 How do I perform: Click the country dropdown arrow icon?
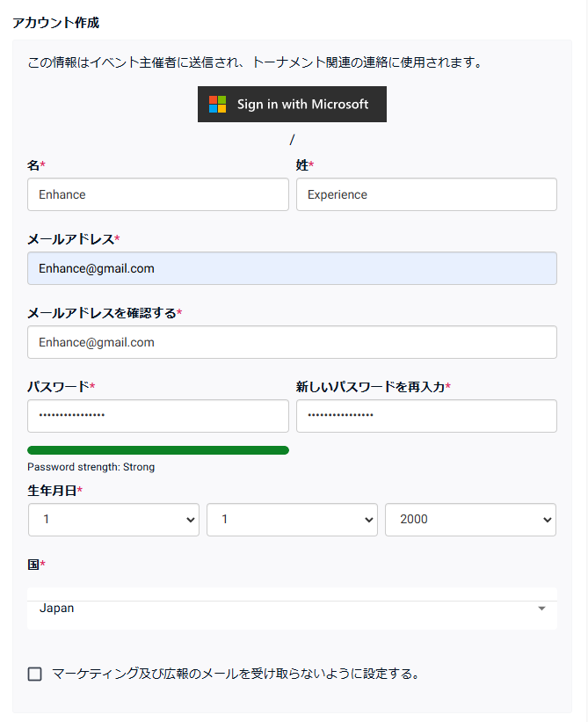[541, 609]
